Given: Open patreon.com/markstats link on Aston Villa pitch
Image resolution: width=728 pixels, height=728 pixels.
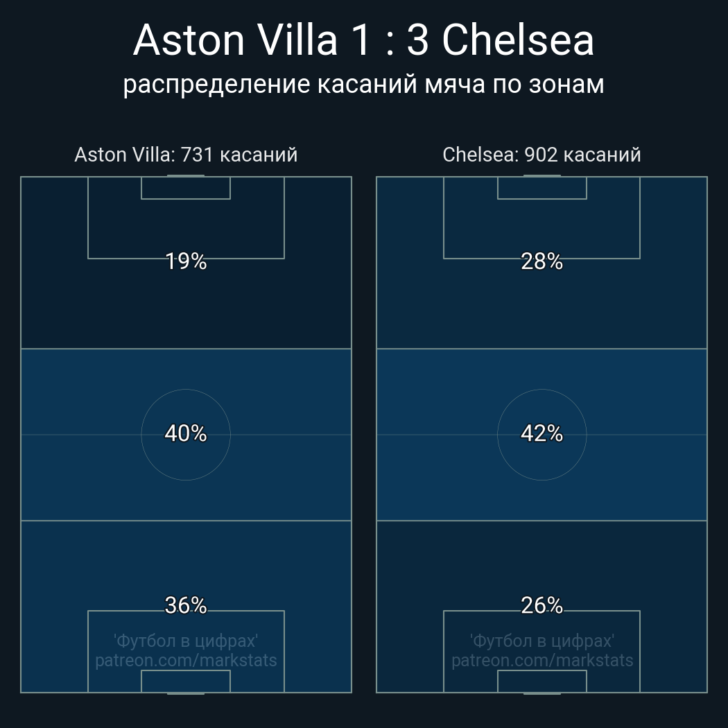Looking at the screenshot, I should coord(186,661).
